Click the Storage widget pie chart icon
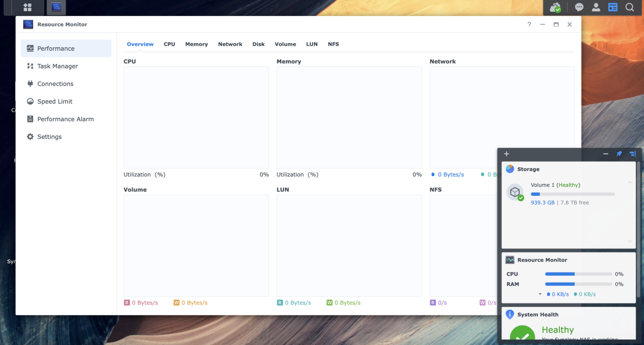Screen dimensions: 644x345 coord(510,169)
